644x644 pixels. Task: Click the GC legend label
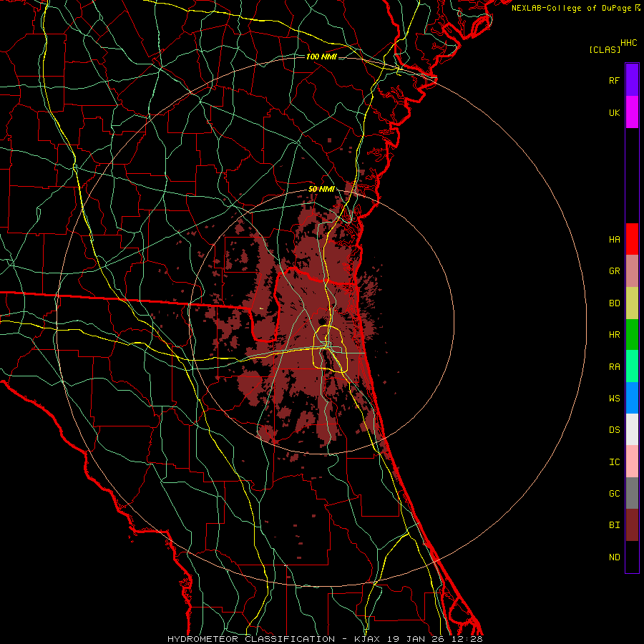pos(614,494)
